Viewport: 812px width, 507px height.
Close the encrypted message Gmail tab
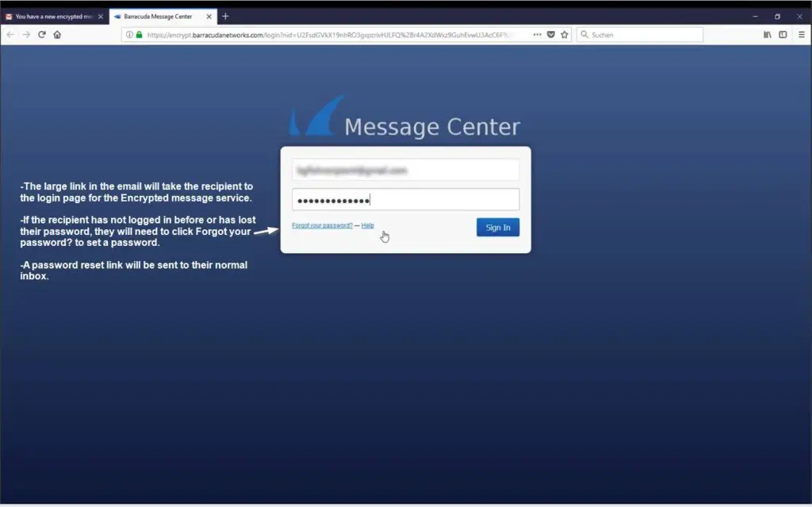click(101, 17)
